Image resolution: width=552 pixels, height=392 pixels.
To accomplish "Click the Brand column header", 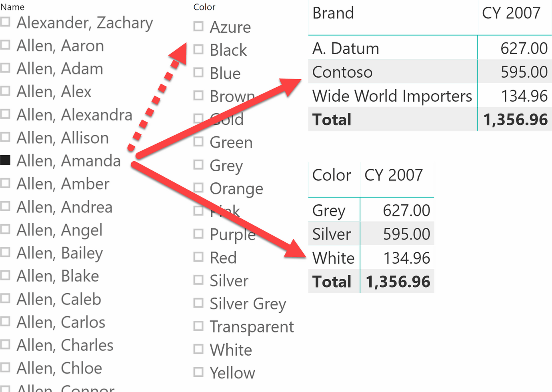I will pyautogui.click(x=333, y=13).
